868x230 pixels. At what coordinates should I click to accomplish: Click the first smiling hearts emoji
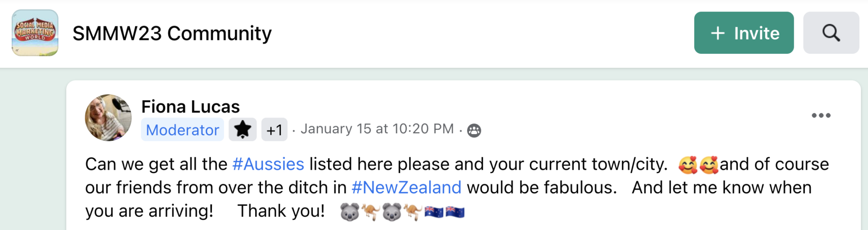point(687,165)
